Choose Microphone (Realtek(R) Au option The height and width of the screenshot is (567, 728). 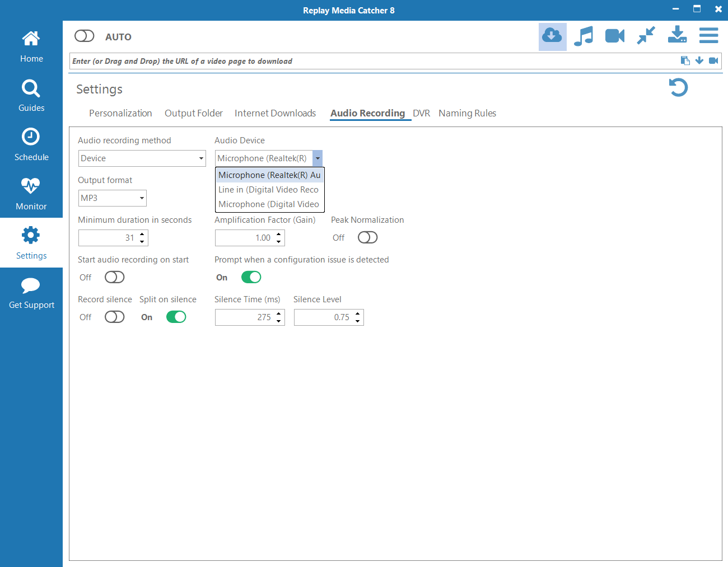click(x=270, y=175)
